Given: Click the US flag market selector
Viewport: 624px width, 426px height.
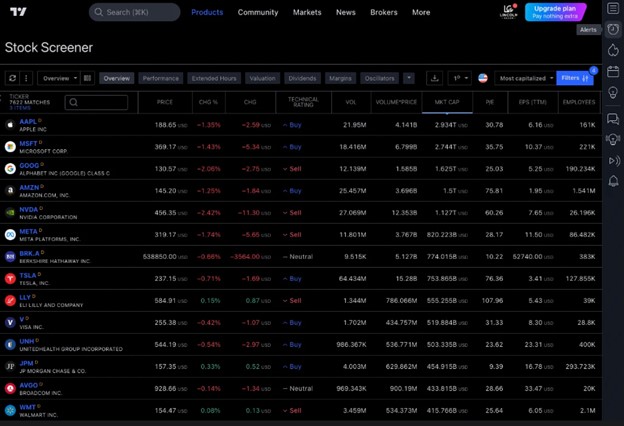Looking at the screenshot, I should pyautogui.click(x=483, y=78).
